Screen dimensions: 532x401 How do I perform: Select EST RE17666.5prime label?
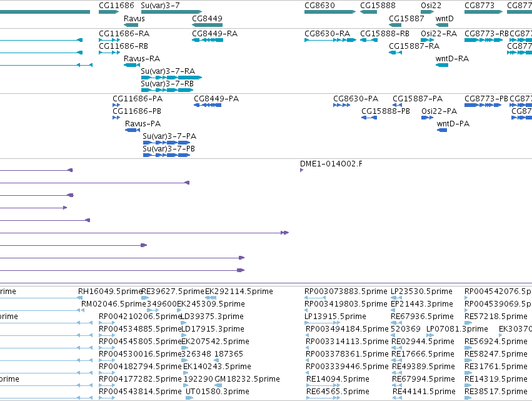coord(423,354)
